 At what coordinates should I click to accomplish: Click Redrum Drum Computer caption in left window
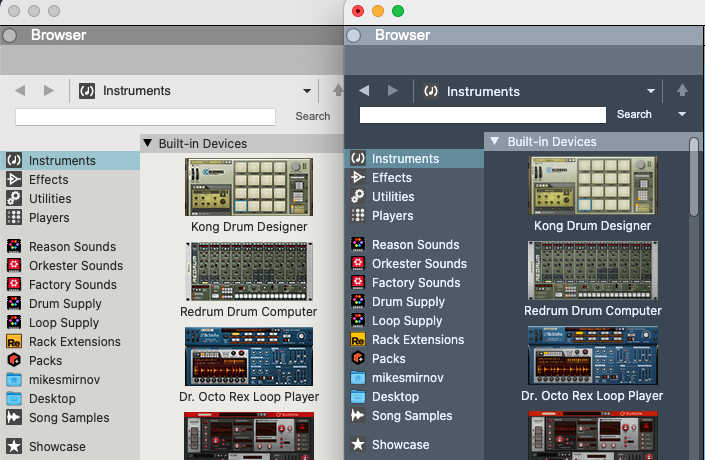[248, 312]
